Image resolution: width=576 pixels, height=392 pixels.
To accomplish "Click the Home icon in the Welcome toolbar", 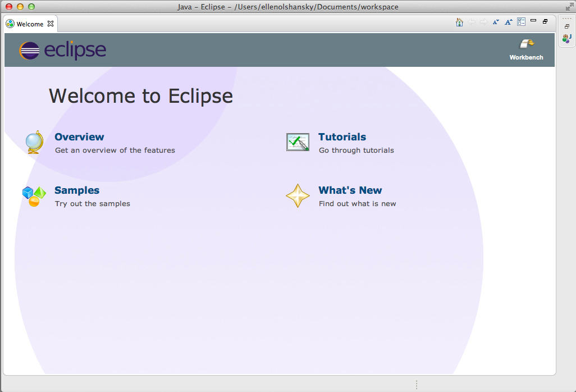I will point(459,21).
